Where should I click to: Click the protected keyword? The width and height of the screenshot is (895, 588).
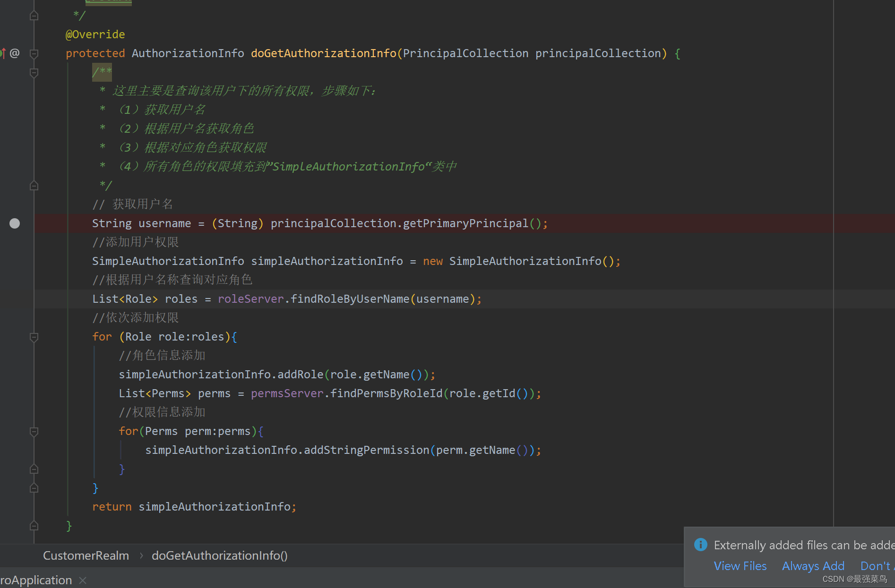95,53
